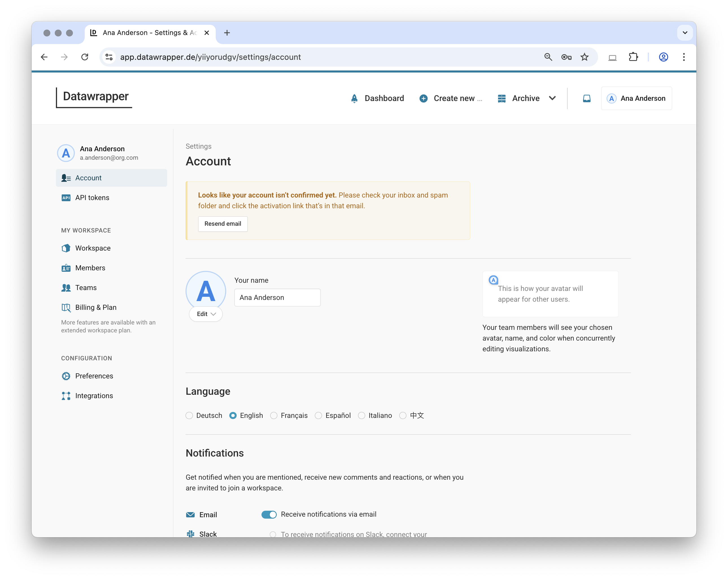Expand the Archive menu chevron
Image resolution: width=728 pixels, height=579 pixels.
(x=552, y=98)
